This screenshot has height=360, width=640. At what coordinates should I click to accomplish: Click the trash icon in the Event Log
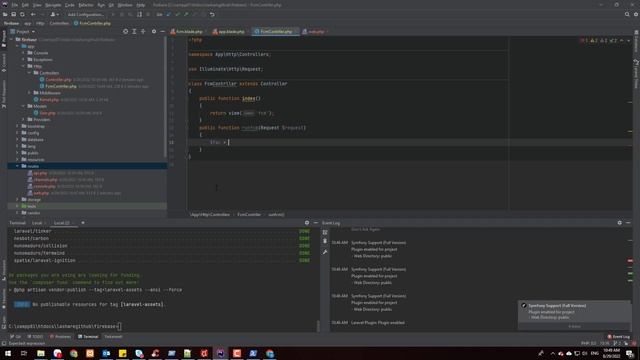325,241
